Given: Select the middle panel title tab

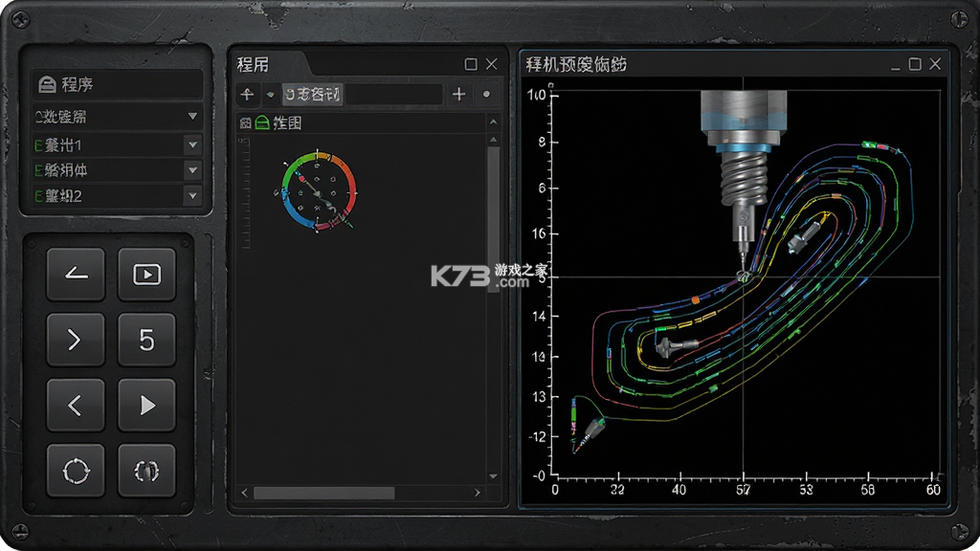Looking at the screenshot, I should click(x=253, y=64).
